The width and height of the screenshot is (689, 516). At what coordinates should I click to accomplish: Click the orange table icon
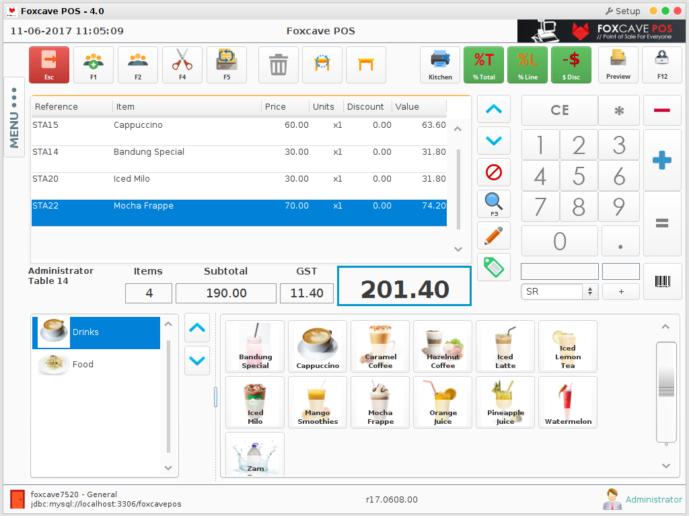[366, 65]
